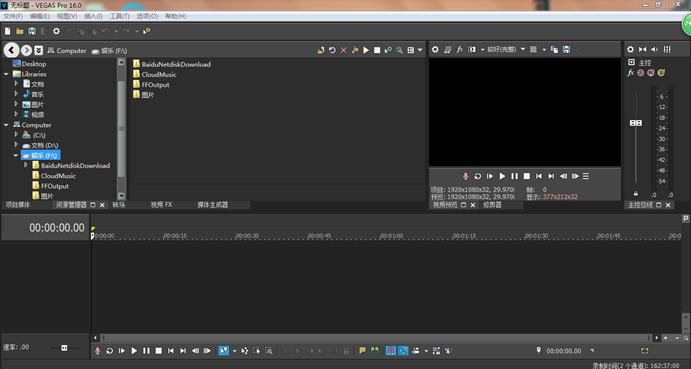691x369 pixels.
Task: Stop media preview in explorer toolbar
Action: click(x=377, y=50)
